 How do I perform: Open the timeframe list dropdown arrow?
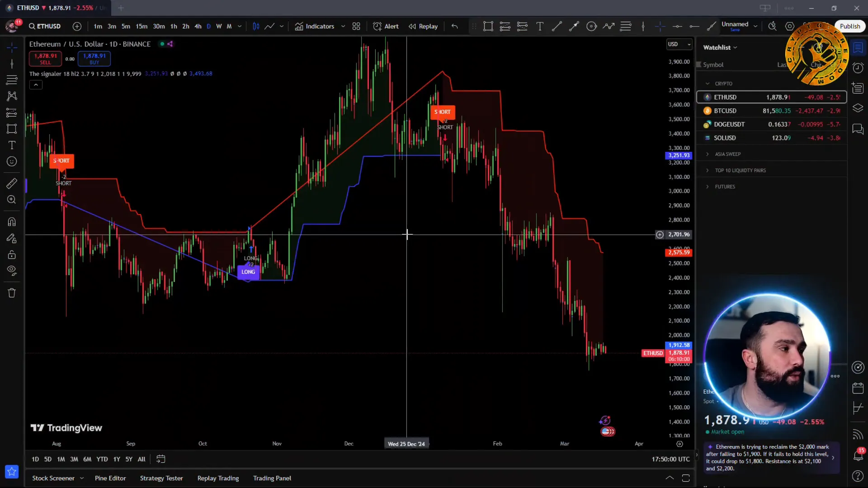(x=240, y=26)
